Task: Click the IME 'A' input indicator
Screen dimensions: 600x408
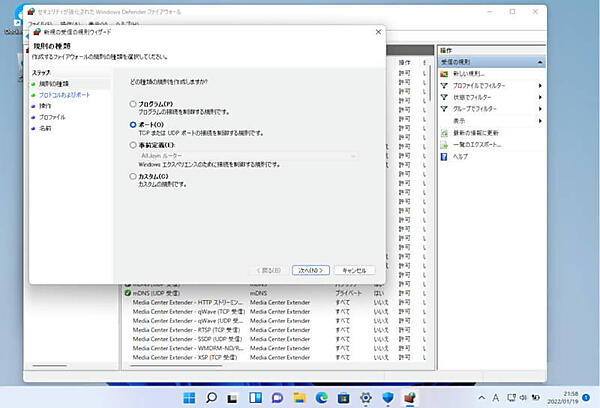Action: coord(496,398)
